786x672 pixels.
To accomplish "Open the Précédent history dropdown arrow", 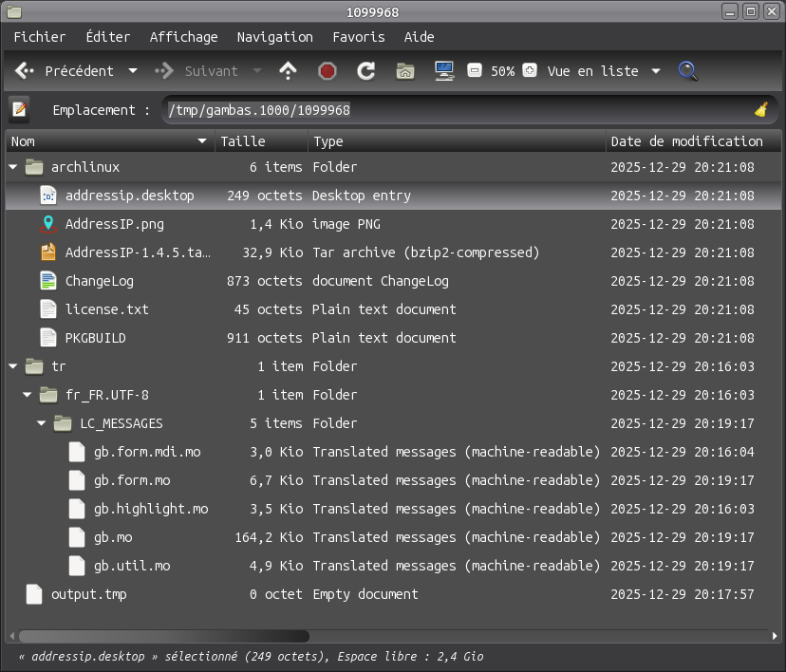I will 133,71.
